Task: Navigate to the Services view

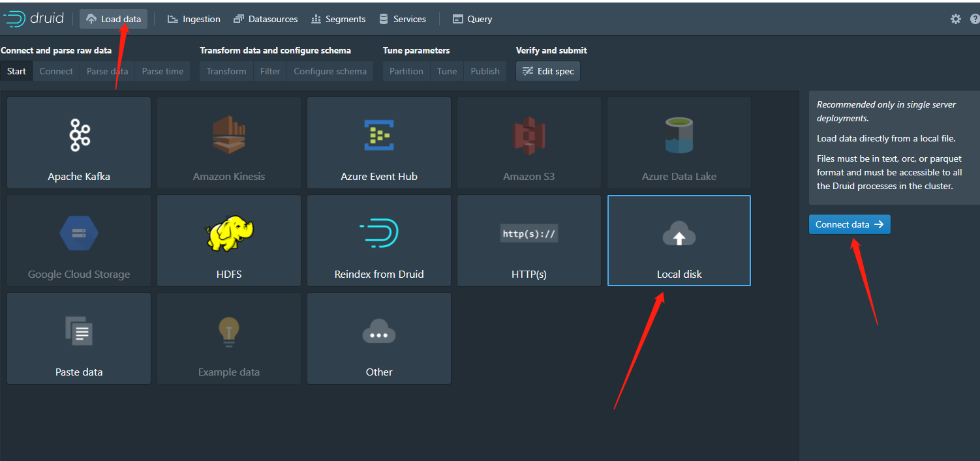Action: (x=403, y=19)
